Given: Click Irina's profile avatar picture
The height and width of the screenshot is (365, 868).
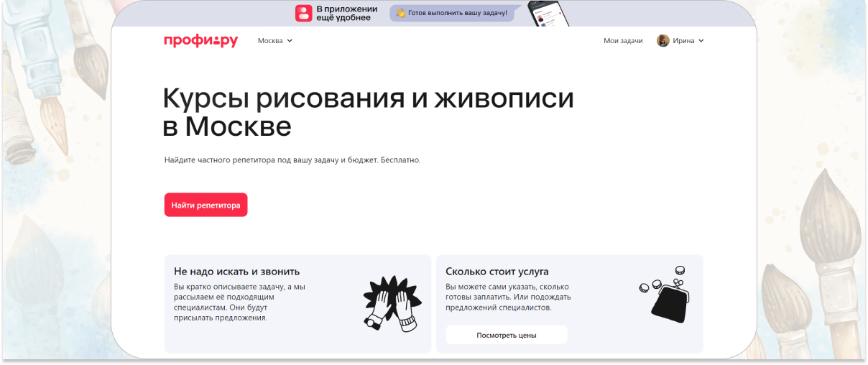Looking at the screenshot, I should tap(662, 41).
